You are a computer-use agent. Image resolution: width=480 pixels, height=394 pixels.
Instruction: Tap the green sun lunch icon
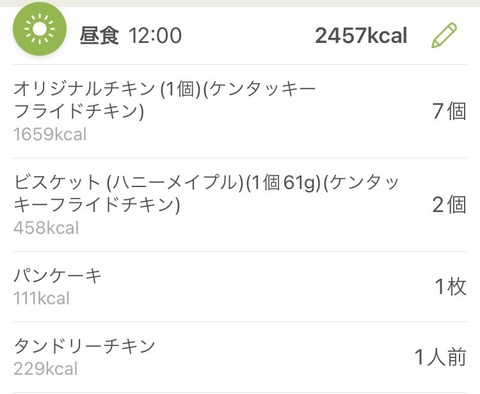coord(39,29)
